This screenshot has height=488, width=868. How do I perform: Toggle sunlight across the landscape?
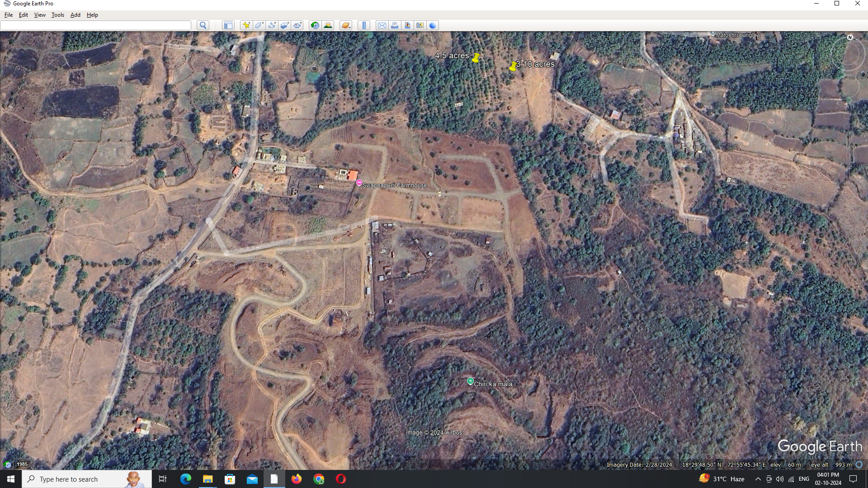[x=328, y=25]
